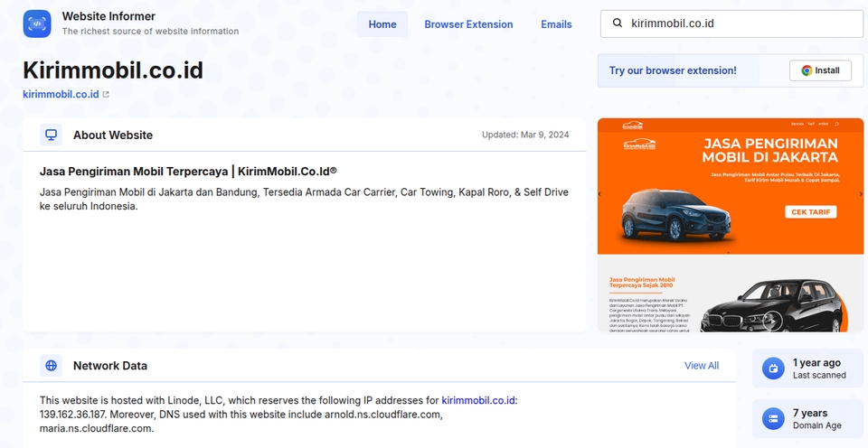Open the website screenshot thumbnail

(x=731, y=225)
